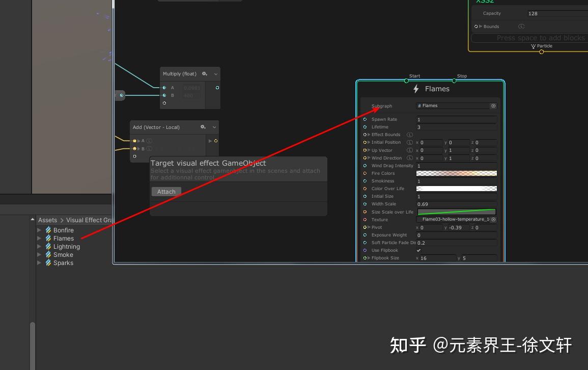Viewport: 588px width, 370px height.
Task: Open the Size Scale over Life curve
Action: [457, 212]
